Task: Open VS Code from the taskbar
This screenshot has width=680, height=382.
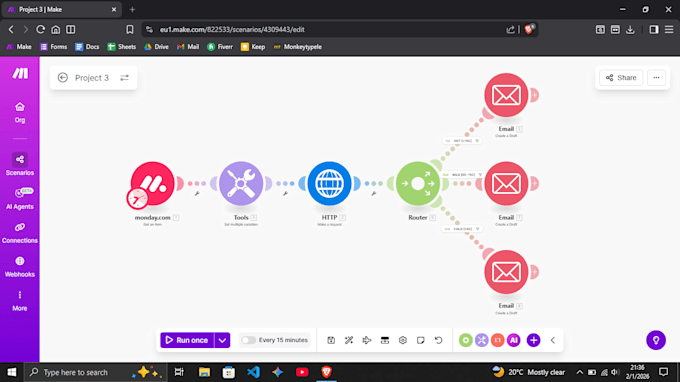Action: 253,372
